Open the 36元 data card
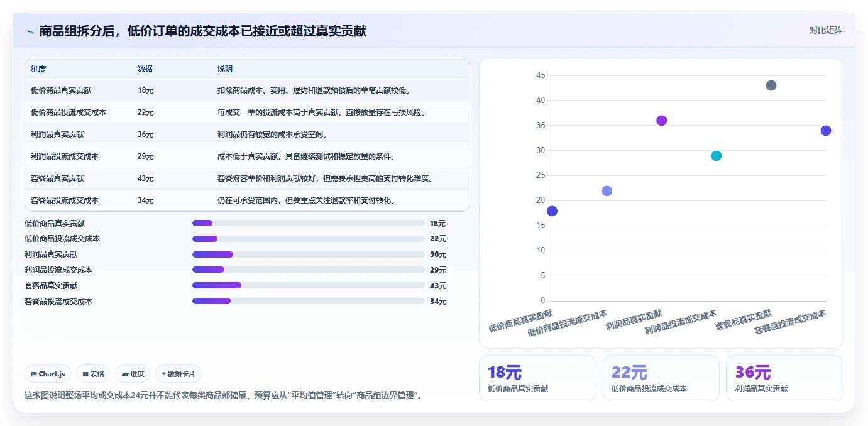 click(784, 378)
